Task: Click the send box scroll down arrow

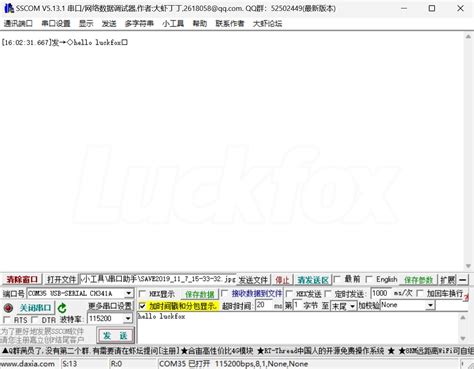Action: click(463, 339)
